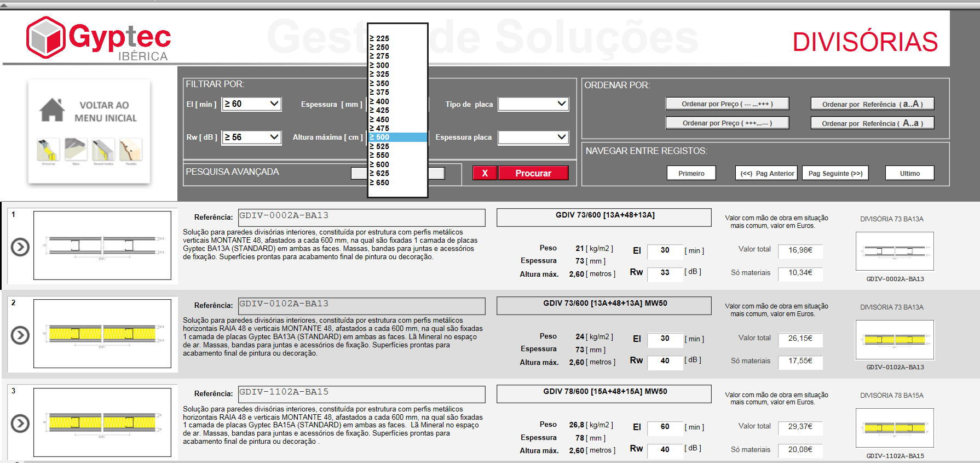
Task: Click the Valor total 26,15€ field
Action: click(800, 339)
